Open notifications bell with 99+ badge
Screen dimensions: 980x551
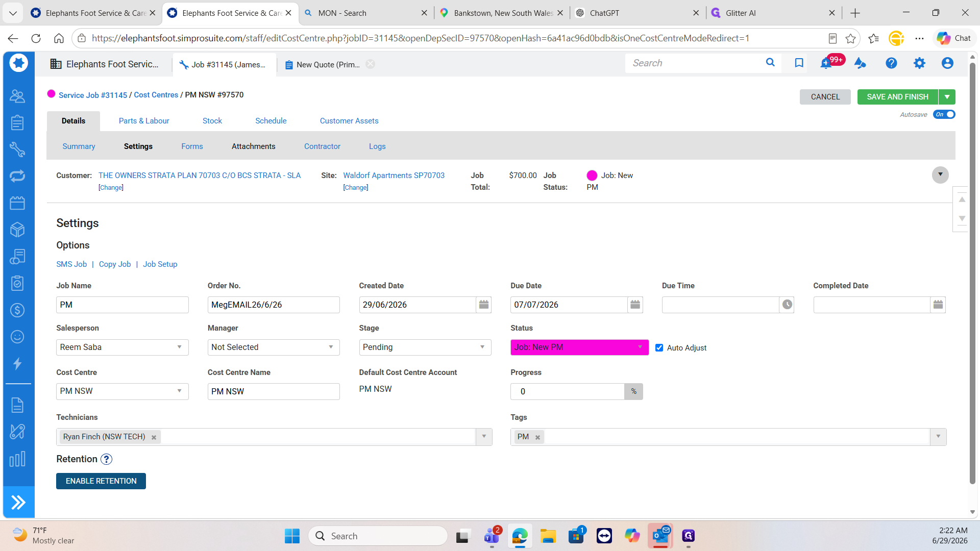click(827, 63)
